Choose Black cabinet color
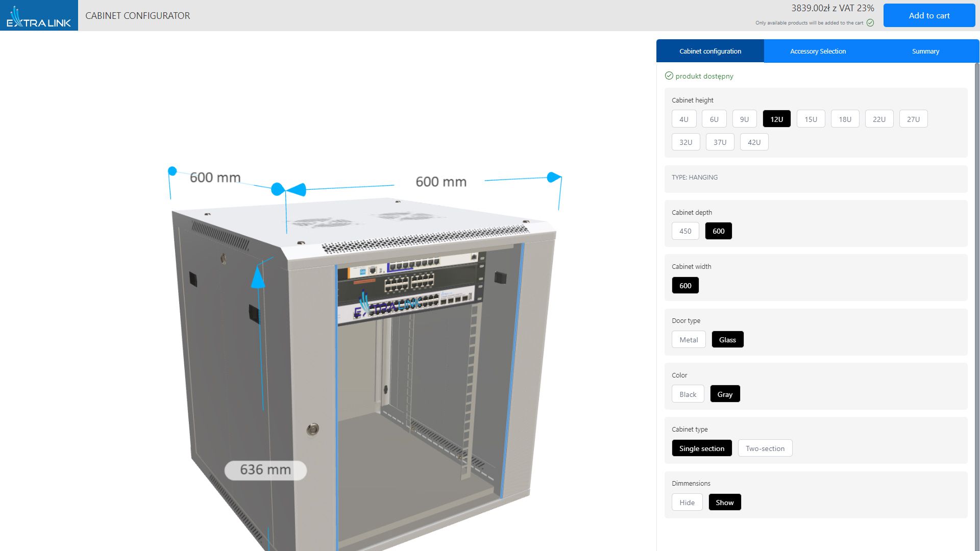 [688, 394]
